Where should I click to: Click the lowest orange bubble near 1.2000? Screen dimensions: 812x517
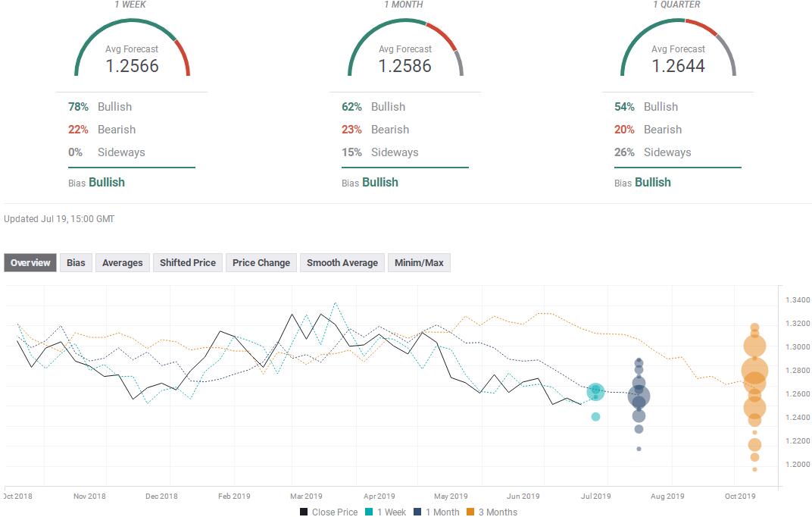754,469
